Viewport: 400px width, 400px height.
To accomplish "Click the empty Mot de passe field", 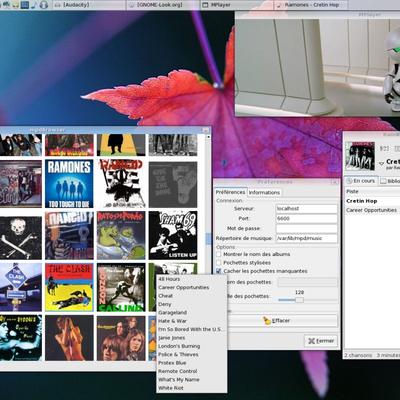I will pos(307,229).
